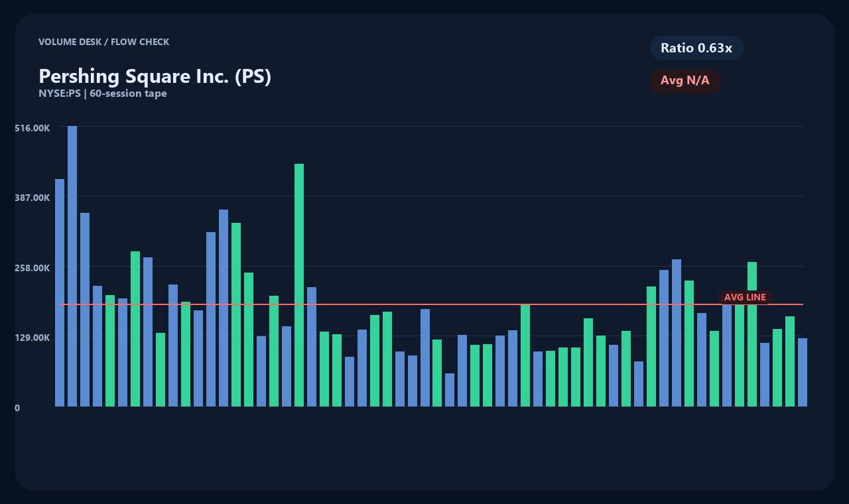Click the 387.00K axis label
This screenshot has height=504, width=849.
[33, 197]
